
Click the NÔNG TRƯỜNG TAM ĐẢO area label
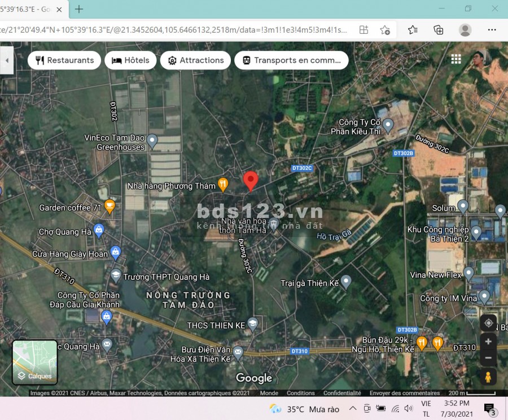pos(188,300)
